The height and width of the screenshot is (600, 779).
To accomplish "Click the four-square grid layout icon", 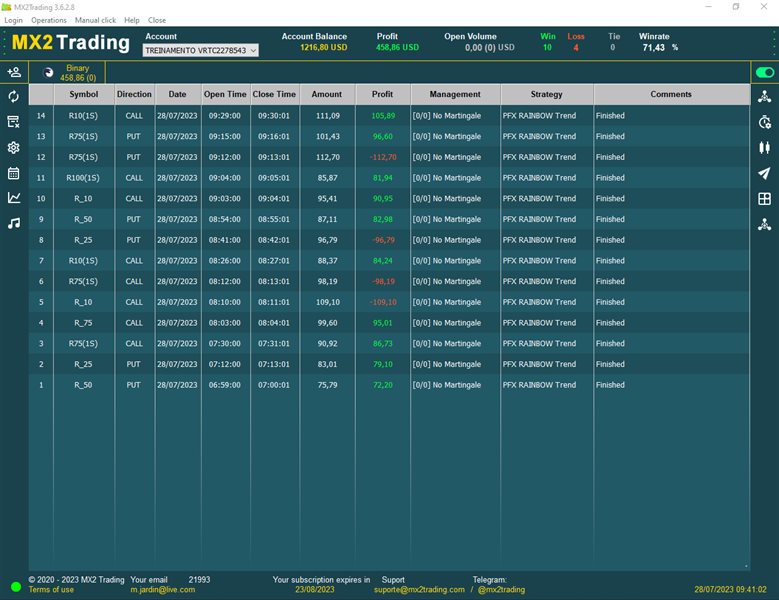I will pyautogui.click(x=765, y=199).
